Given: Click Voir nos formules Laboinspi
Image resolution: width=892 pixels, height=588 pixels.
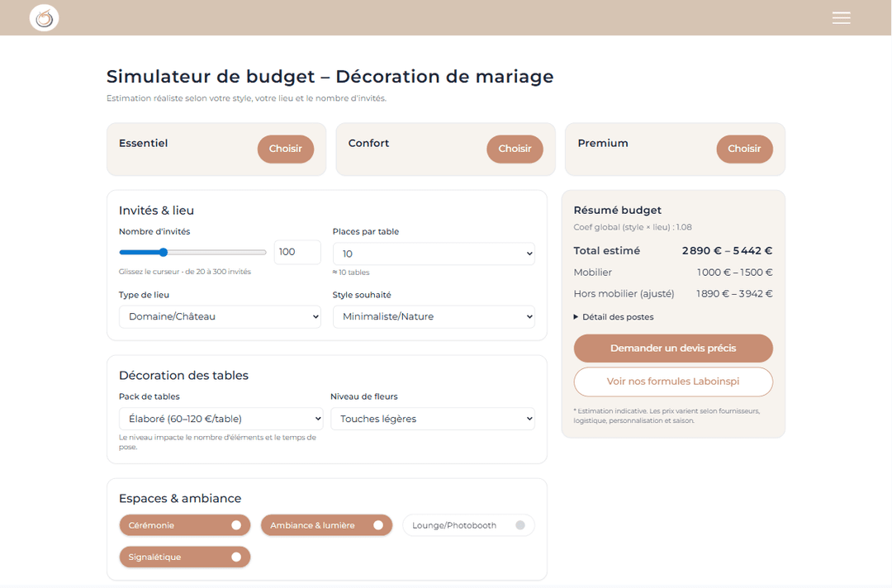Looking at the screenshot, I should [673, 382].
